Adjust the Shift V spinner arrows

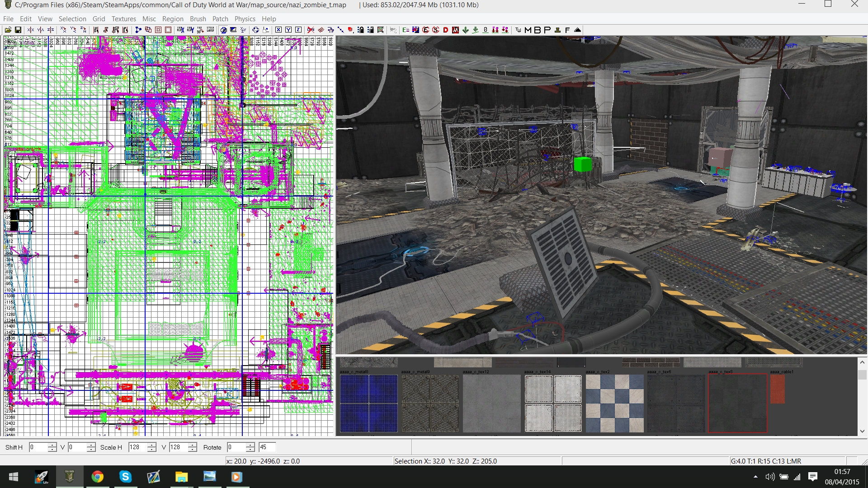point(91,447)
